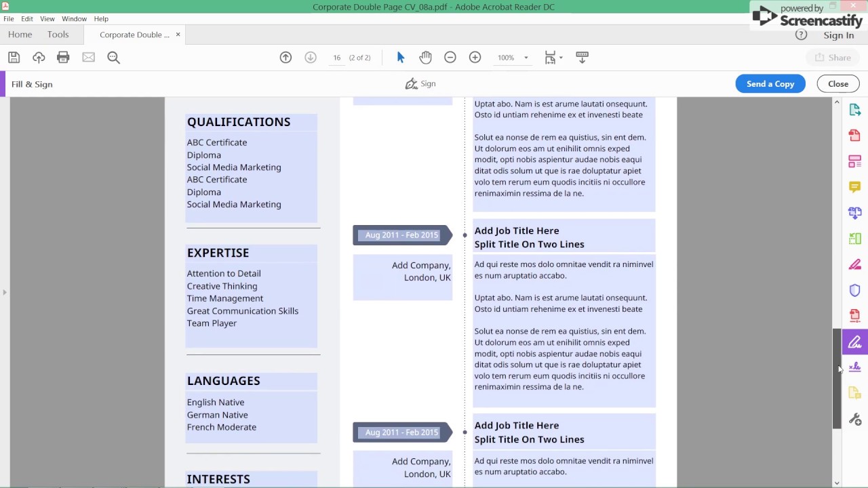The height and width of the screenshot is (488, 868).
Task: Print the document using the printer icon
Action: click(x=63, y=58)
